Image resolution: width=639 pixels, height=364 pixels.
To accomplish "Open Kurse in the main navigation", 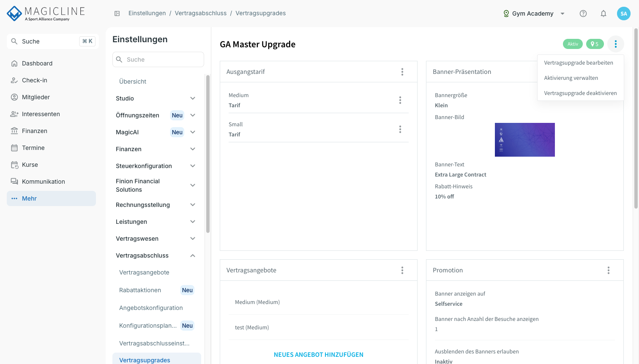I will click(x=51, y=165).
